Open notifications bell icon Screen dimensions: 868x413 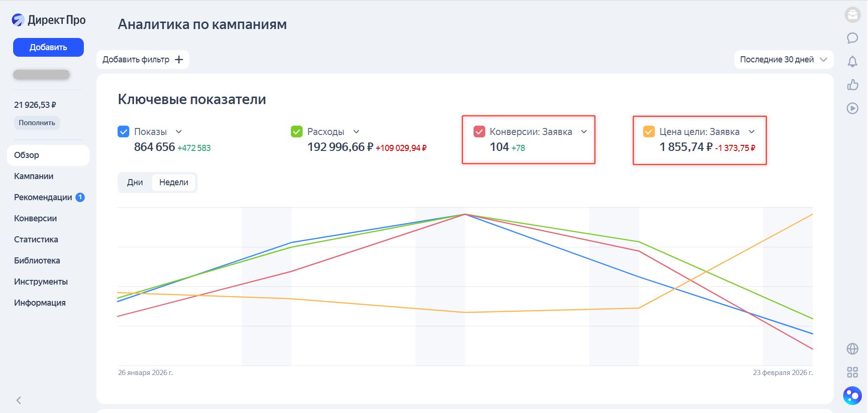(853, 61)
